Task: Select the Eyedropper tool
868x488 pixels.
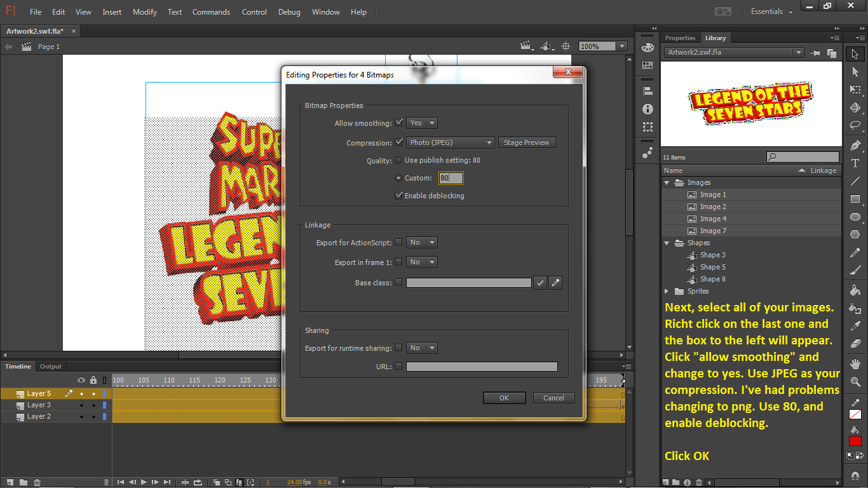Action: tap(855, 326)
